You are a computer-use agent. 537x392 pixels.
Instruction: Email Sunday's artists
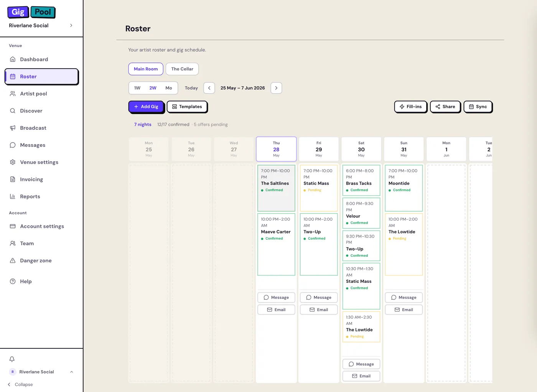click(x=404, y=310)
